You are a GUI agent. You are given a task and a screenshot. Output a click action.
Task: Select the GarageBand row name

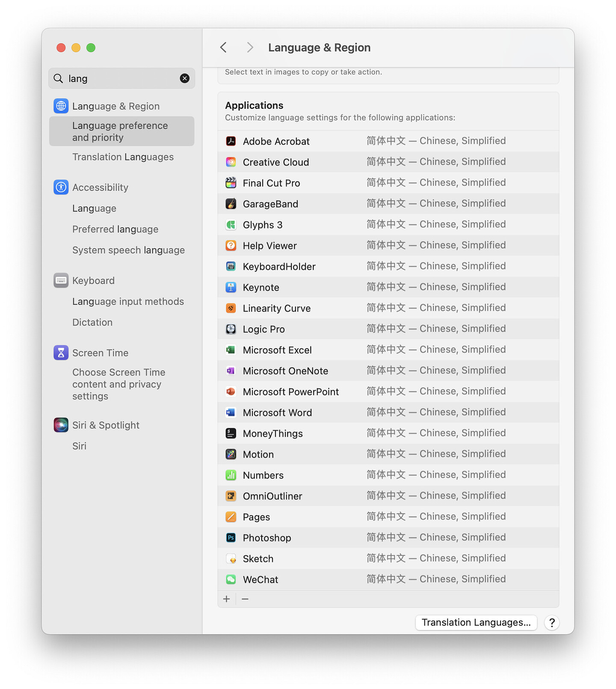pyautogui.click(x=270, y=204)
